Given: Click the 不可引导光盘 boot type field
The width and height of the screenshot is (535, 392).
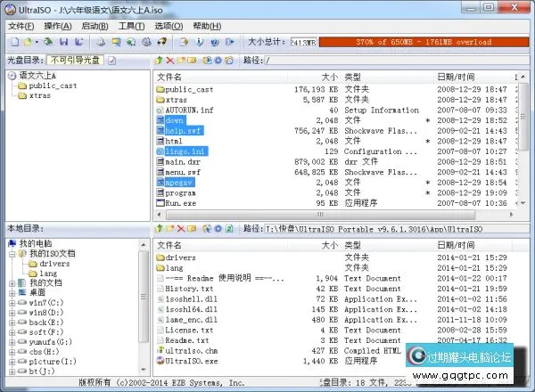Looking at the screenshot, I should pos(76,61).
